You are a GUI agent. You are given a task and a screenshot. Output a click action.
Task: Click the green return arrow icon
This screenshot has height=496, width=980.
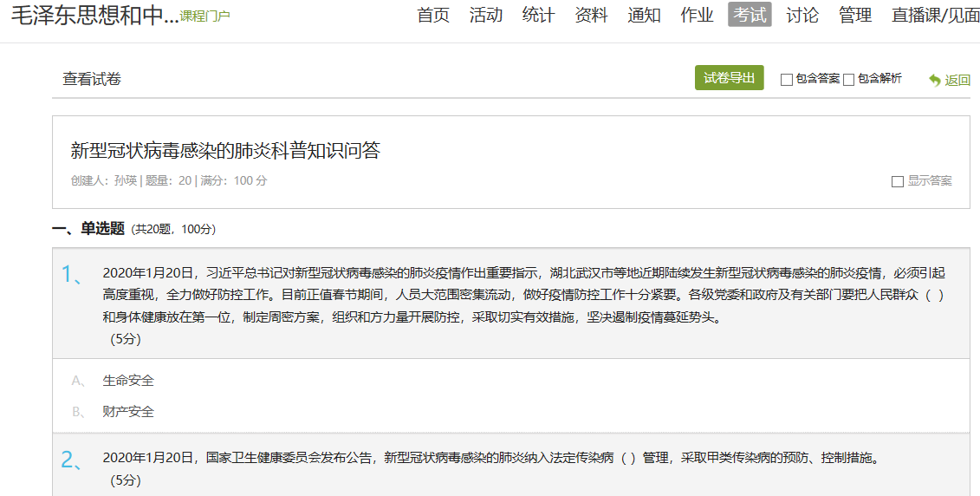click(934, 80)
